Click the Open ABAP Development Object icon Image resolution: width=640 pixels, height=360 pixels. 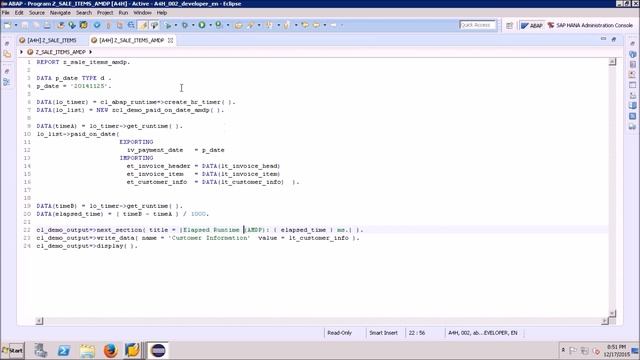coord(60,25)
